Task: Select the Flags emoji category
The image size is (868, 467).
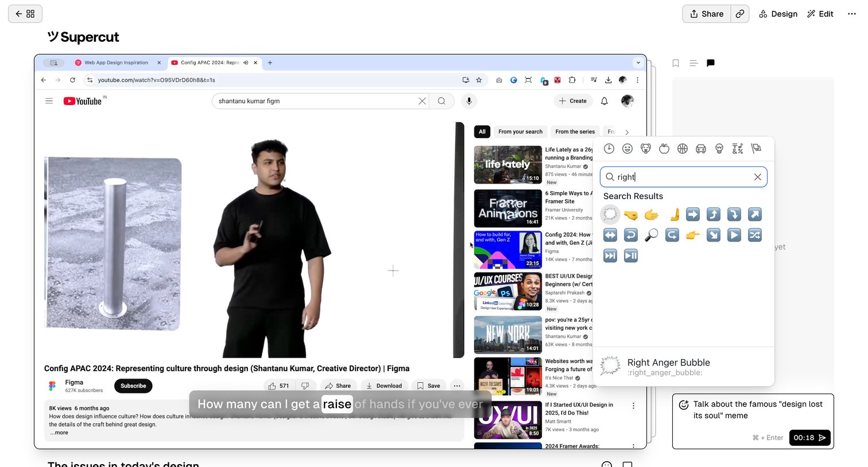Action: click(x=756, y=149)
